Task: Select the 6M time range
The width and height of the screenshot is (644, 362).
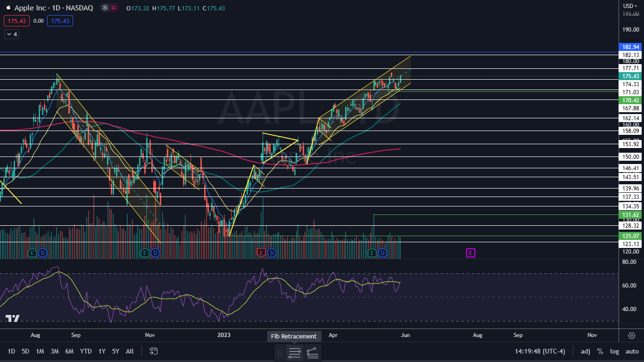Action: pos(69,351)
